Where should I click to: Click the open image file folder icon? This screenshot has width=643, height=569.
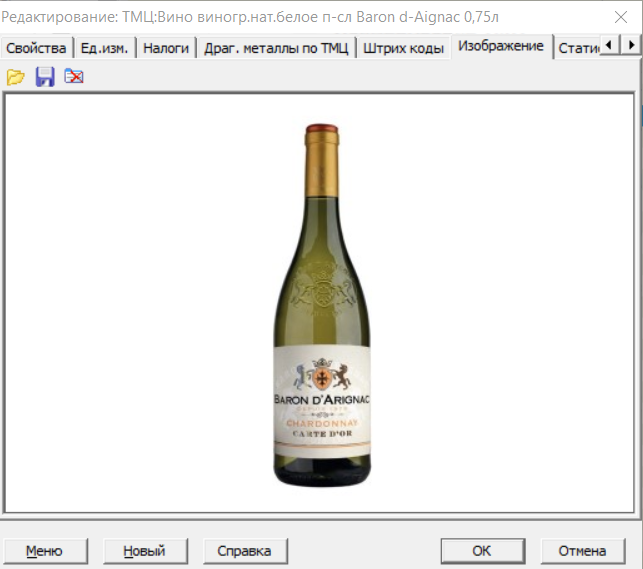click(x=16, y=77)
